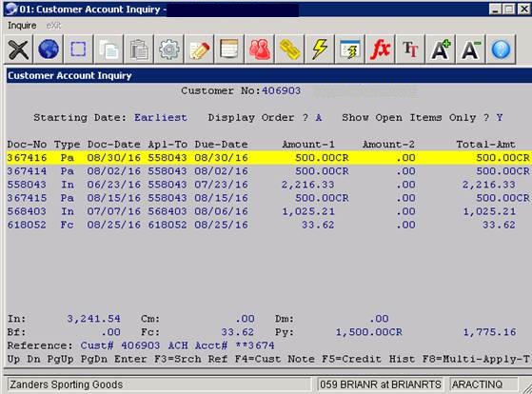Open the gear settings icon
This screenshot has width=532, height=394.
[x=168, y=49]
